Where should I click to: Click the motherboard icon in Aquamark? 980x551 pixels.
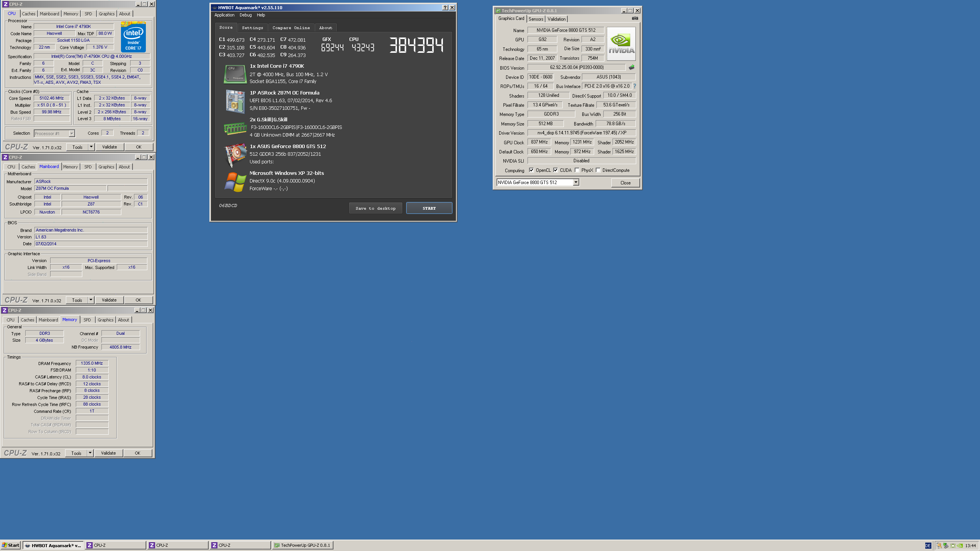pos(235,101)
